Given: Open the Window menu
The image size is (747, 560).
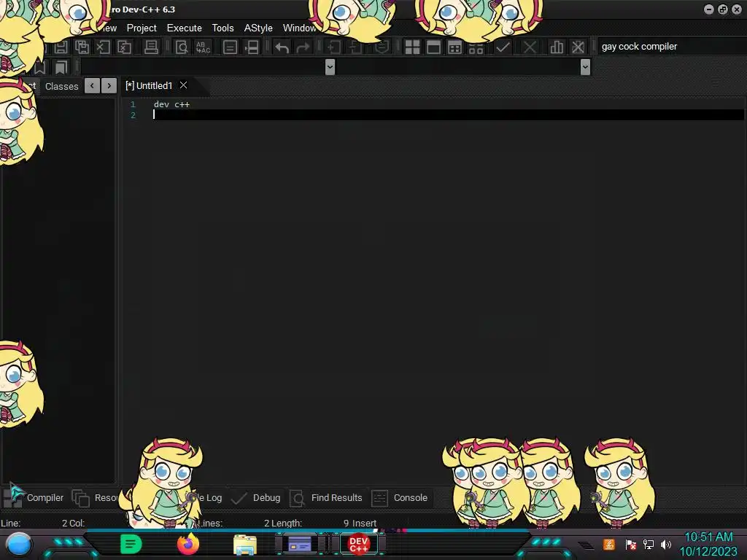Looking at the screenshot, I should pos(299,28).
